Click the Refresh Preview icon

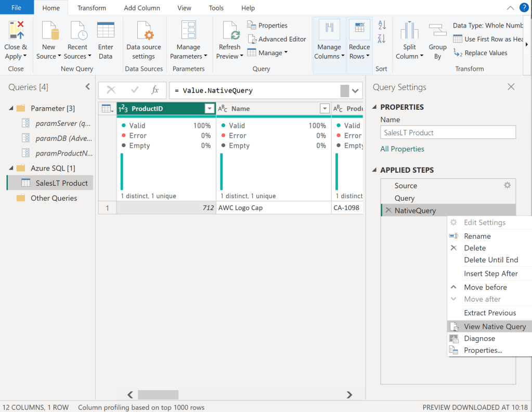tap(229, 31)
